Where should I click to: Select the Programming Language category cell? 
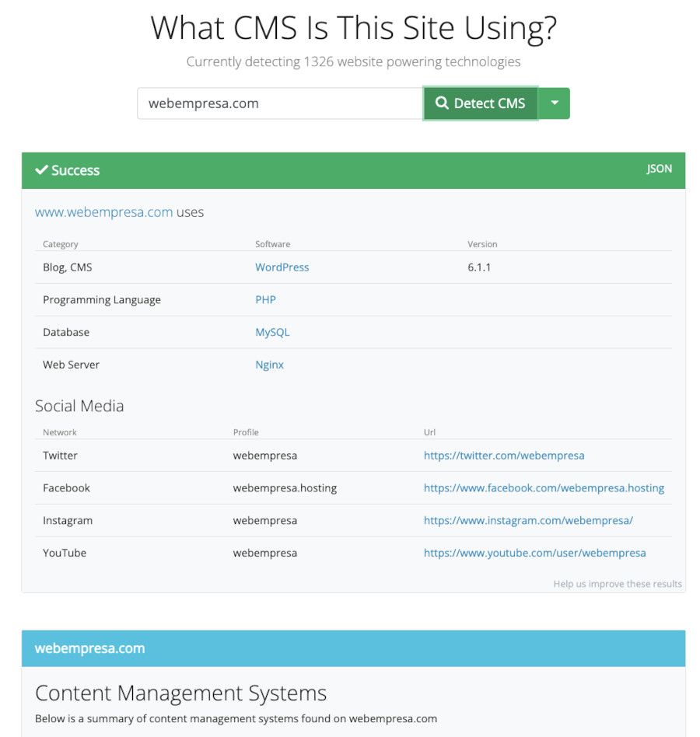pyautogui.click(x=102, y=300)
